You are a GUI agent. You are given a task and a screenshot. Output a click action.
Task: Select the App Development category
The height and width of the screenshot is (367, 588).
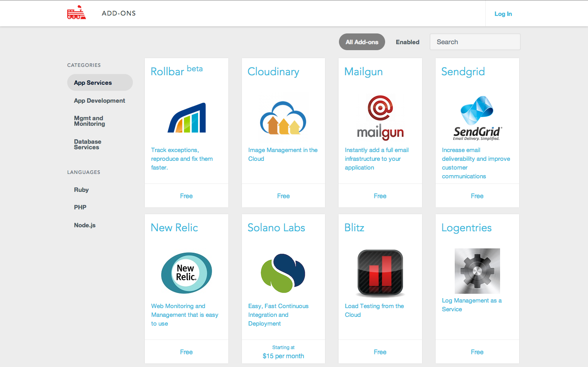pos(99,101)
